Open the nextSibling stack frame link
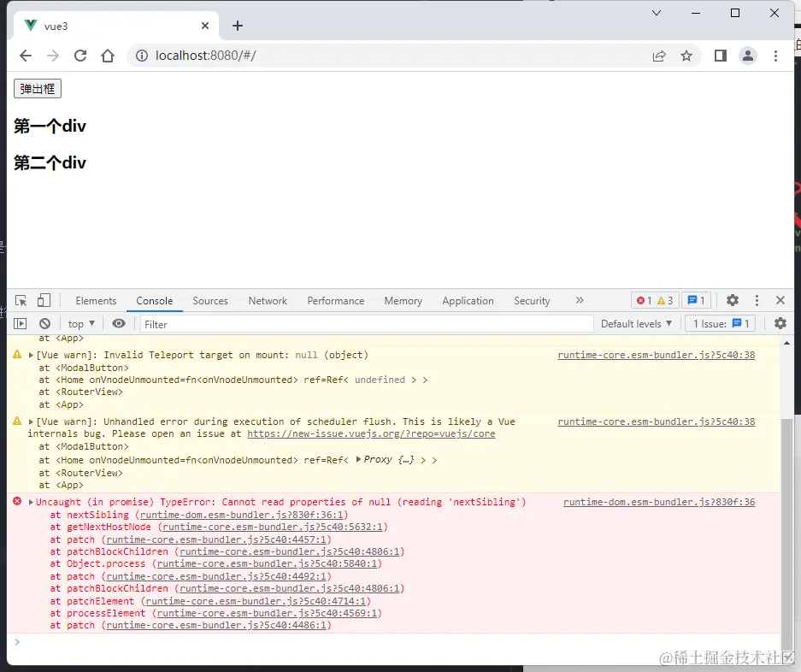Viewport: 801px width, 672px height. [242, 515]
